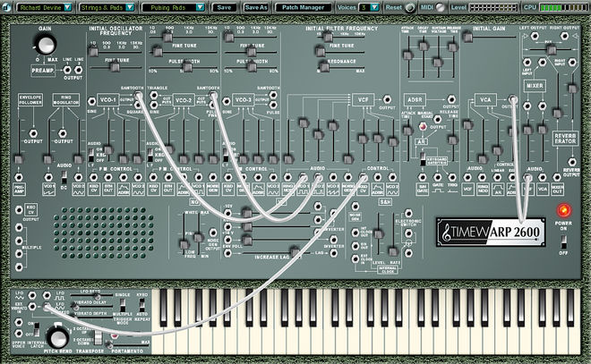Click the VCO-3 sine output jack

[227, 101]
